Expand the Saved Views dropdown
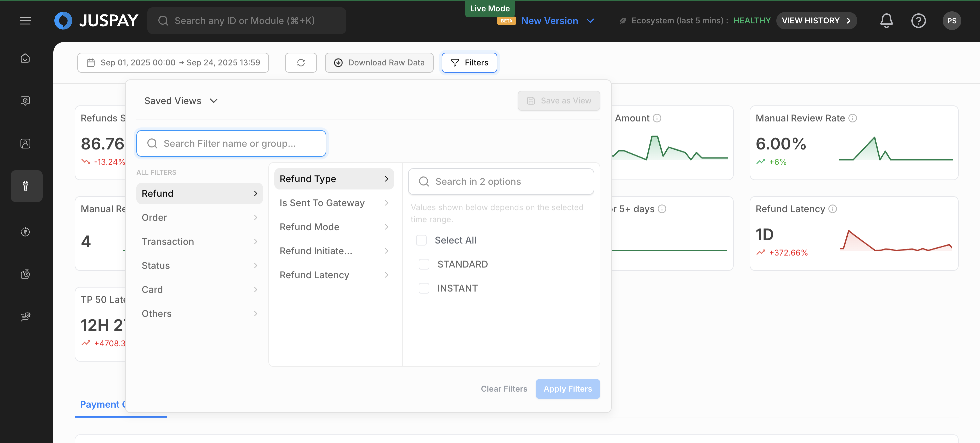This screenshot has height=443, width=980. click(x=181, y=100)
